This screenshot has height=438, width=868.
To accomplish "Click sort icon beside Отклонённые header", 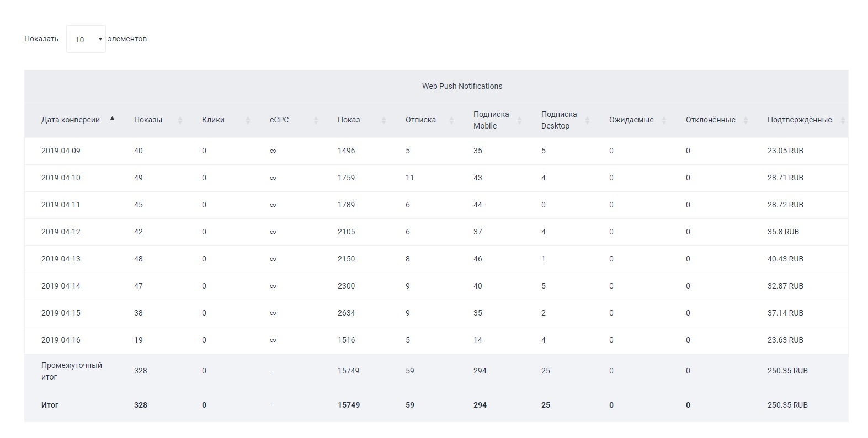I will point(745,120).
